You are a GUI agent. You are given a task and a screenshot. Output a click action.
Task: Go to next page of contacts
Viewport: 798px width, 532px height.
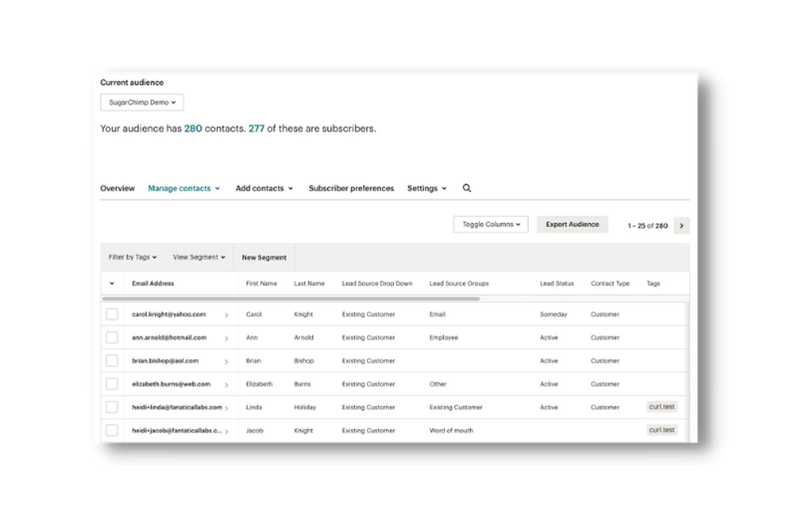[682, 226]
